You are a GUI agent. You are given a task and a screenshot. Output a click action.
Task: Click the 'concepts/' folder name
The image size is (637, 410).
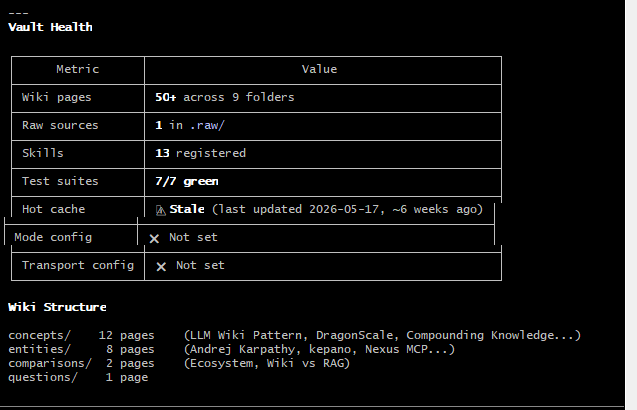[x=39, y=335]
